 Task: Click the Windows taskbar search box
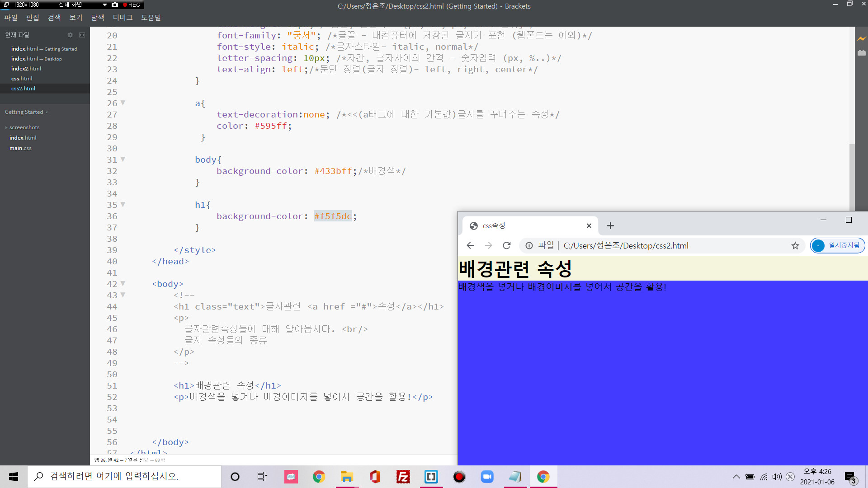tap(124, 476)
